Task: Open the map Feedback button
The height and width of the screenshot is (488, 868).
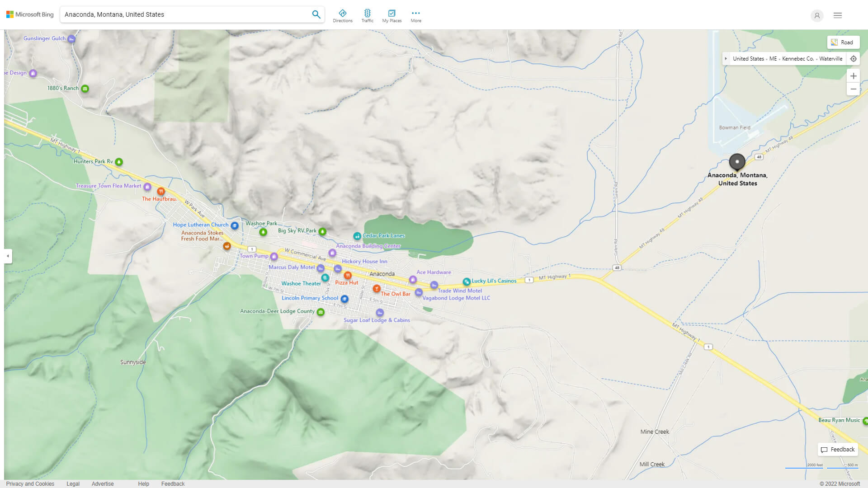Action: tap(838, 450)
